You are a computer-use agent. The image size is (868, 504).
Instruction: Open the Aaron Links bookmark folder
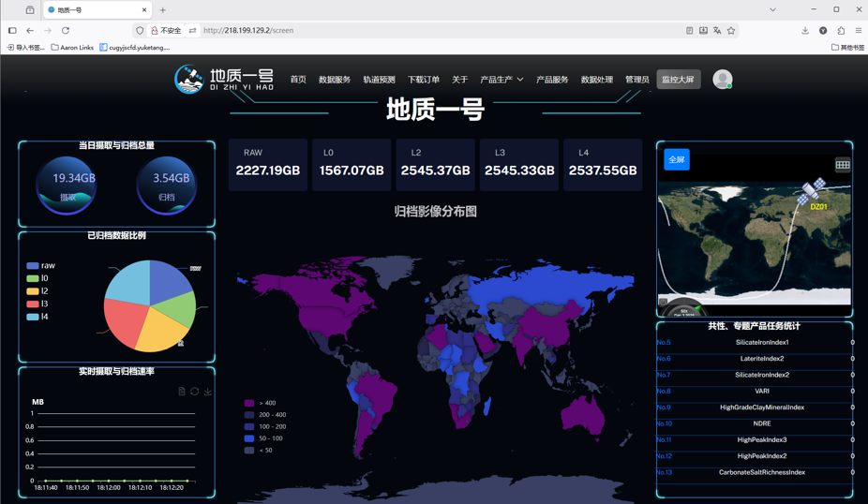pos(72,48)
